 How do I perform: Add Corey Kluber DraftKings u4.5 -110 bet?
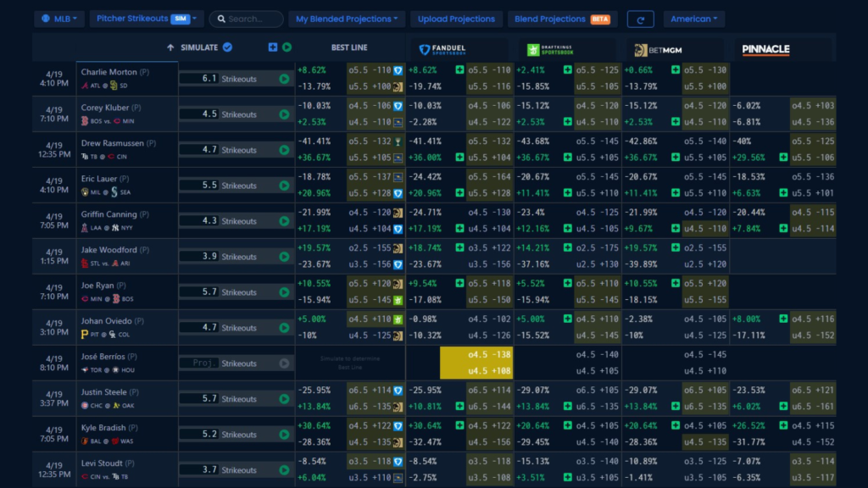tap(567, 122)
